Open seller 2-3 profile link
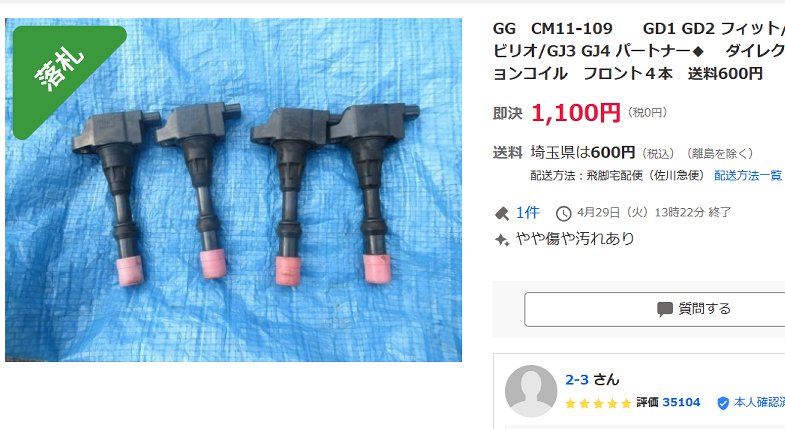Image resolution: width=785 pixels, height=429 pixels. point(577,379)
